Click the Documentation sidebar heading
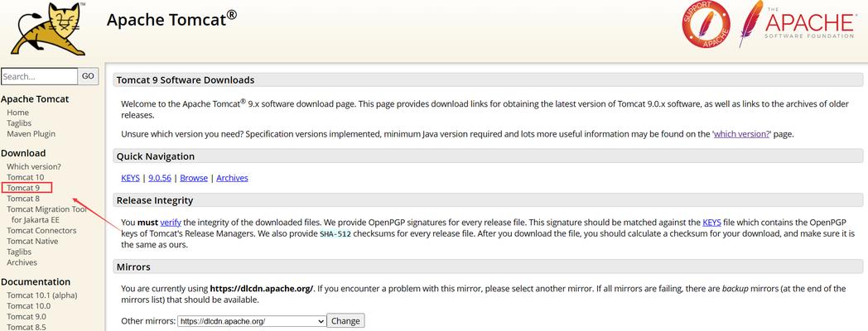This screenshot has width=868, height=331. pyautogui.click(x=36, y=281)
